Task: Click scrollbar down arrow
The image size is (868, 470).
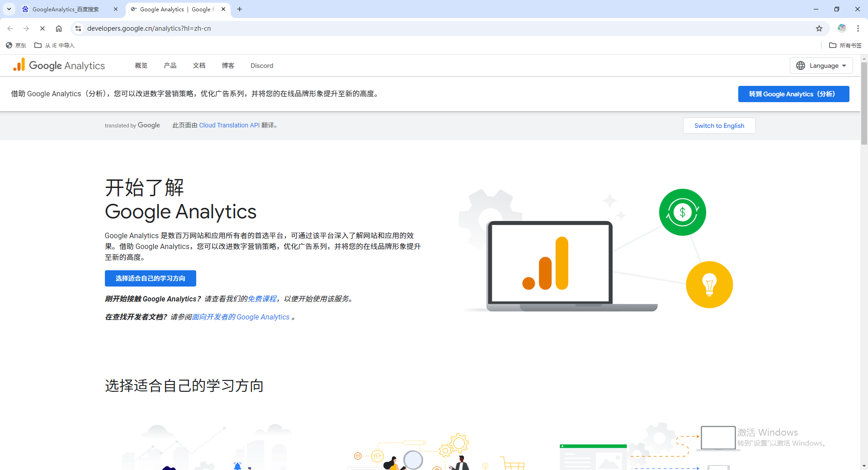Action: click(864, 466)
